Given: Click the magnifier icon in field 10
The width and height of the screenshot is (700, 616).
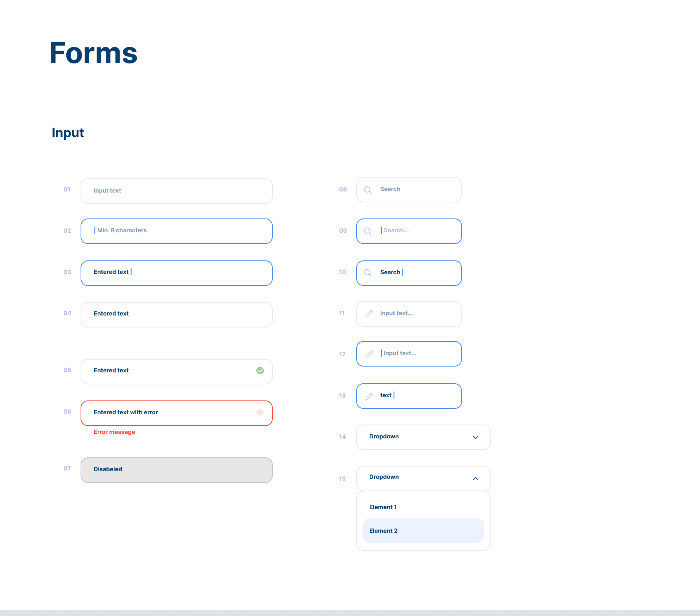Looking at the screenshot, I should (x=368, y=273).
